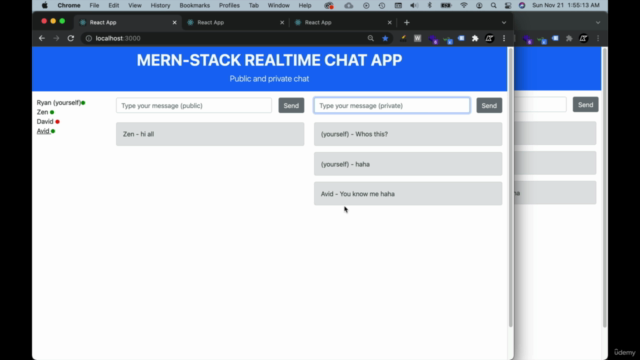Click the 'Avid - You know me haha' message
The width and height of the screenshot is (640, 360).
(408, 194)
